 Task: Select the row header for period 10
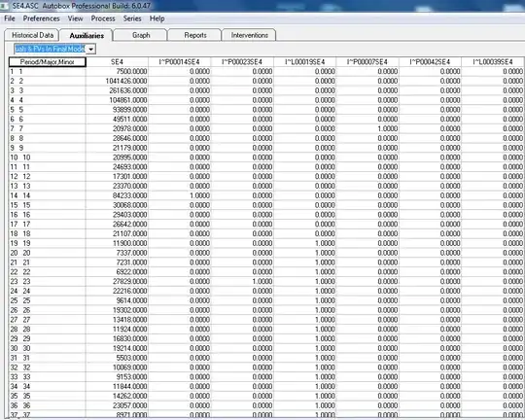(48, 157)
